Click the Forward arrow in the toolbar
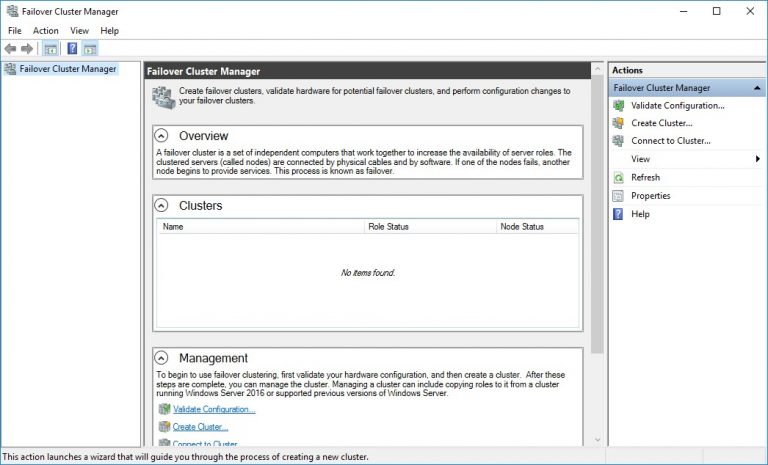 [x=27, y=49]
